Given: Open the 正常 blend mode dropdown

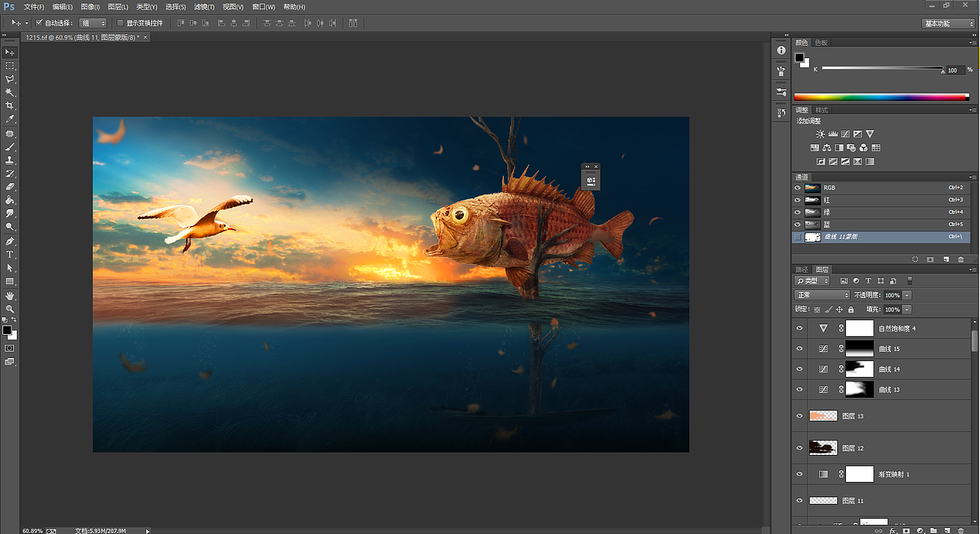Looking at the screenshot, I should click(x=822, y=295).
